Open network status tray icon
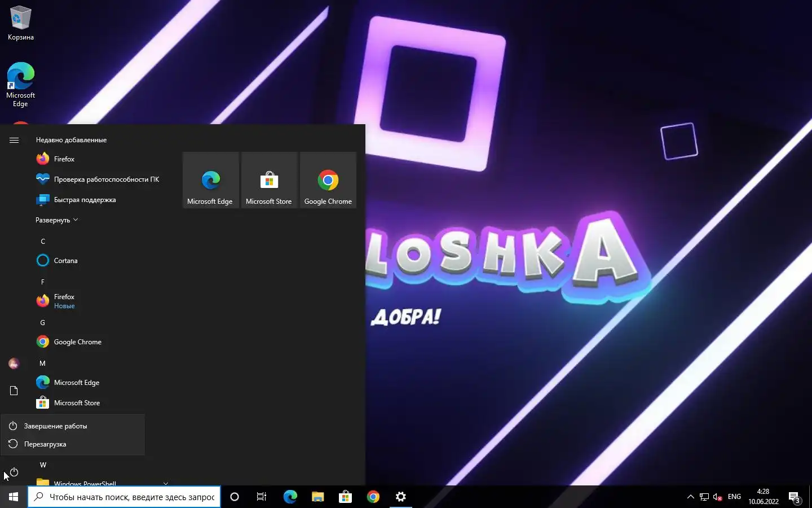This screenshot has height=508, width=812. click(x=704, y=497)
